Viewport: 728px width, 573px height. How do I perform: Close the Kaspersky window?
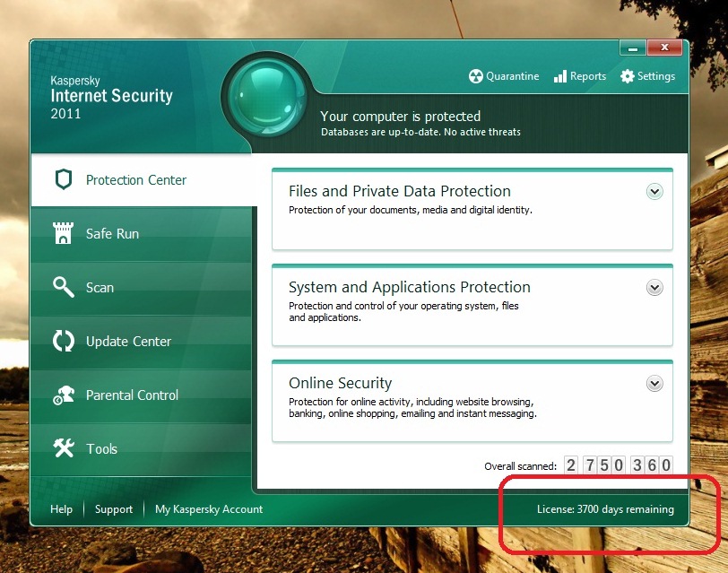pos(664,48)
